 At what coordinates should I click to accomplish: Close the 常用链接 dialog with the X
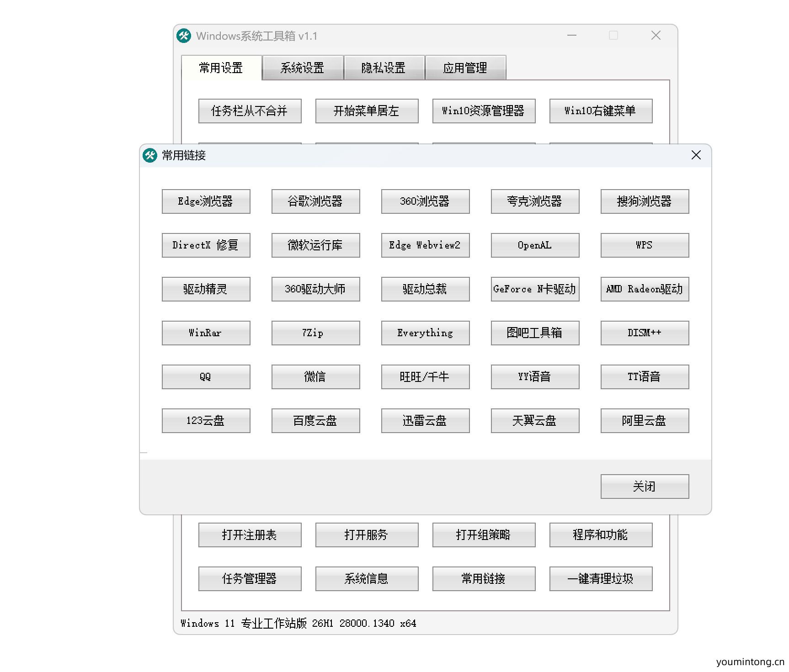696,155
